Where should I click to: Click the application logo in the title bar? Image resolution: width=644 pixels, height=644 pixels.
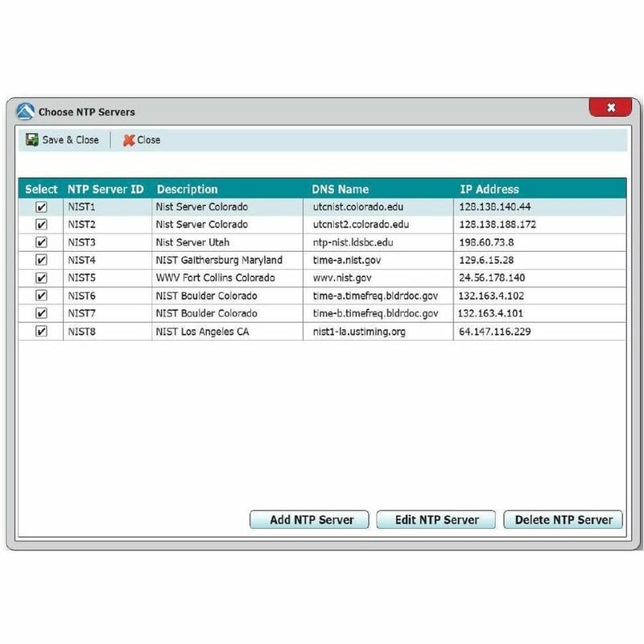25,111
